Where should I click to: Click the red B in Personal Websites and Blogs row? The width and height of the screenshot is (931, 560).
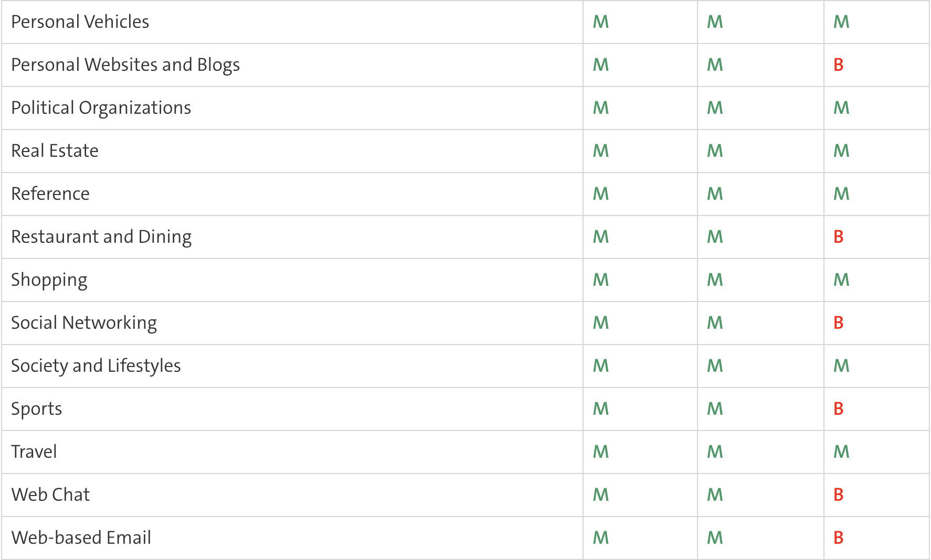838,65
